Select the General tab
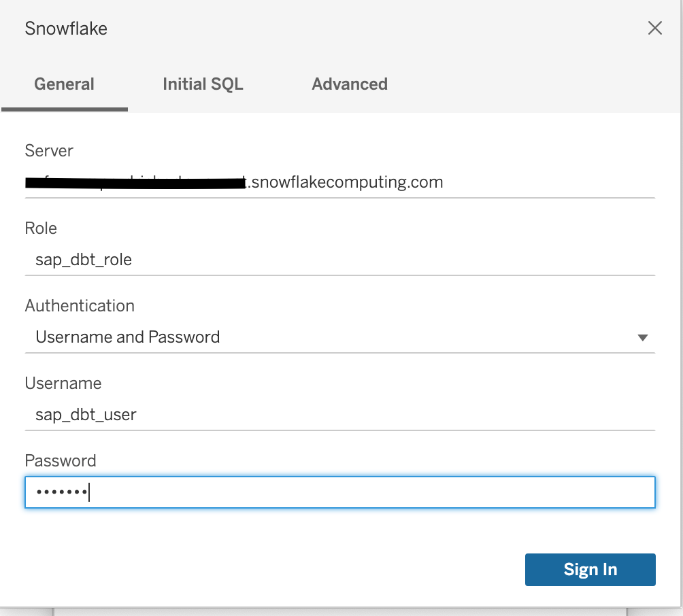The width and height of the screenshot is (683, 616). coord(64,84)
